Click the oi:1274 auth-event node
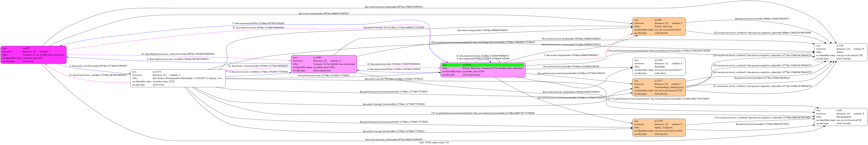Screen dimensions: 868x145 tap(178, 78)
